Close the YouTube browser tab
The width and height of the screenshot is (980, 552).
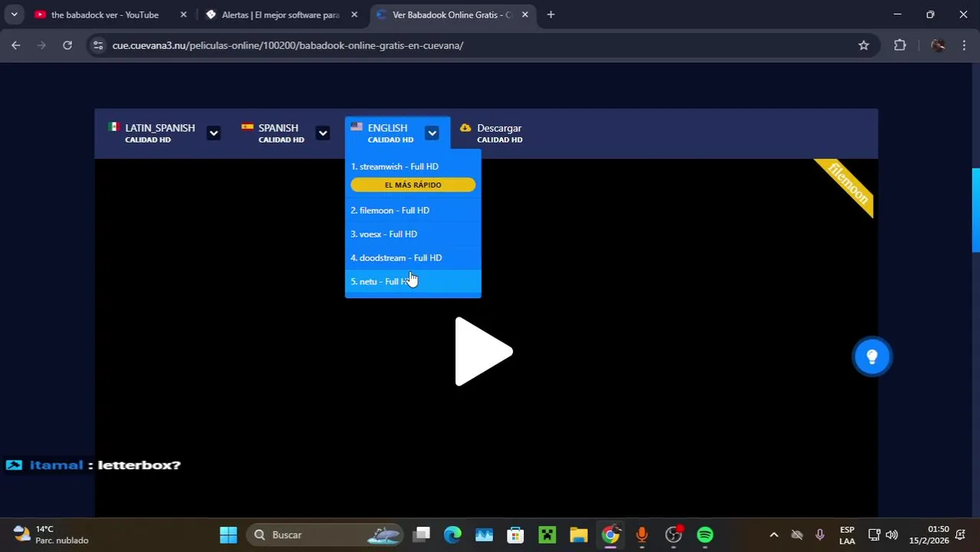click(x=183, y=15)
